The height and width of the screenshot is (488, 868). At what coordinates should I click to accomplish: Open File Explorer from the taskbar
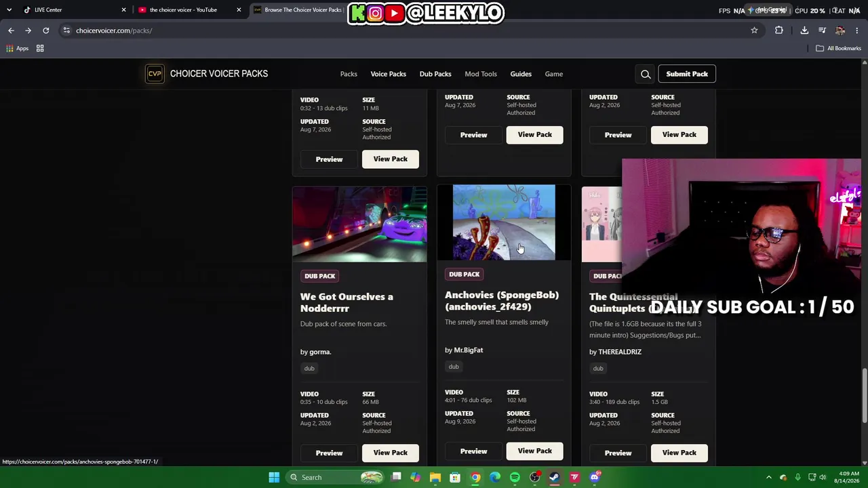pyautogui.click(x=435, y=477)
